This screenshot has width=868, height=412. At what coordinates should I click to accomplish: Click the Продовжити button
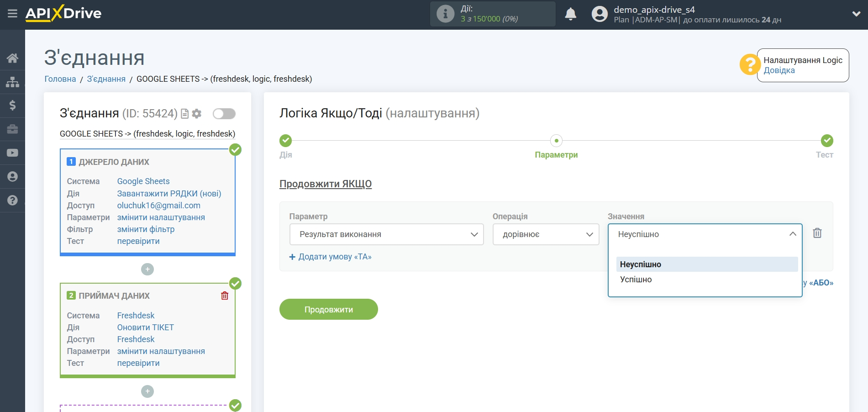329,309
